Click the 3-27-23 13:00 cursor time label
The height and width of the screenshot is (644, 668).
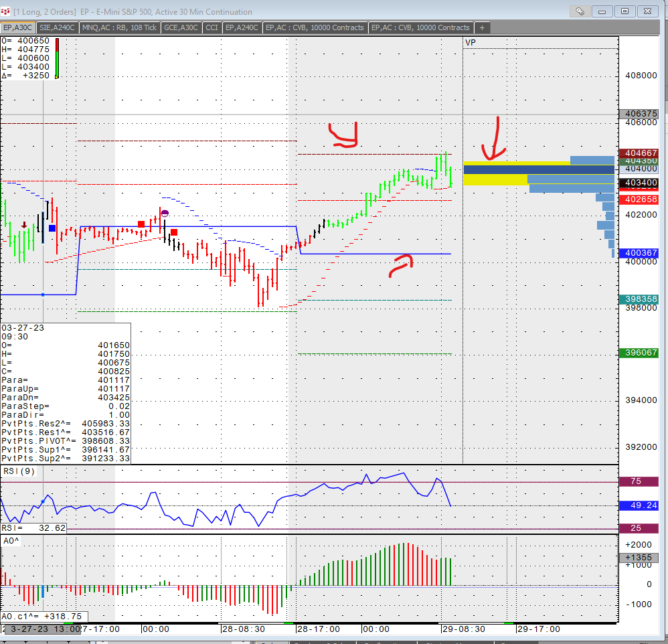pos(41,629)
